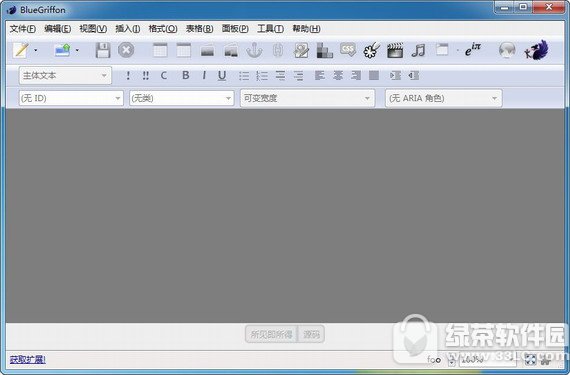Expand the (无 ID) dropdown
The image size is (570, 375).
(x=71, y=98)
